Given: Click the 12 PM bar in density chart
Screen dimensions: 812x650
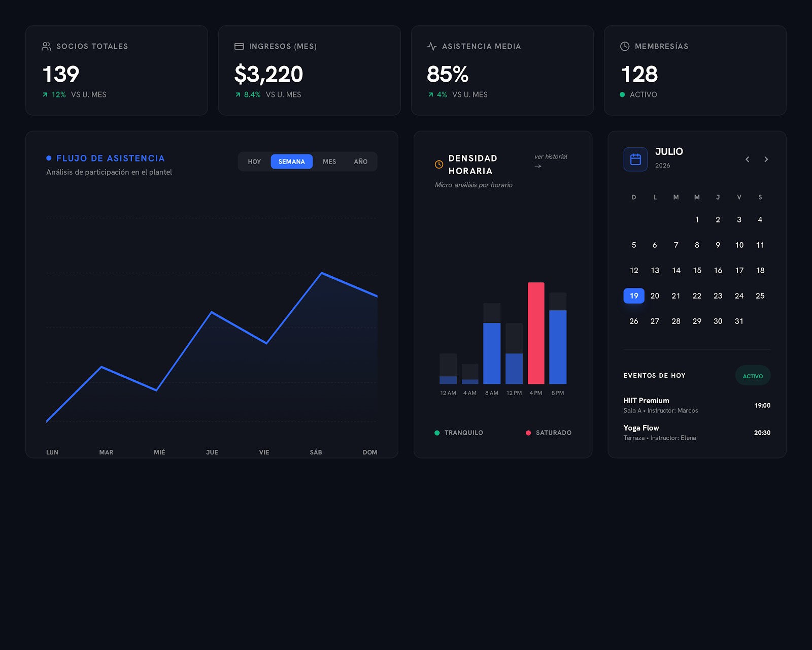Looking at the screenshot, I should click(x=514, y=353).
